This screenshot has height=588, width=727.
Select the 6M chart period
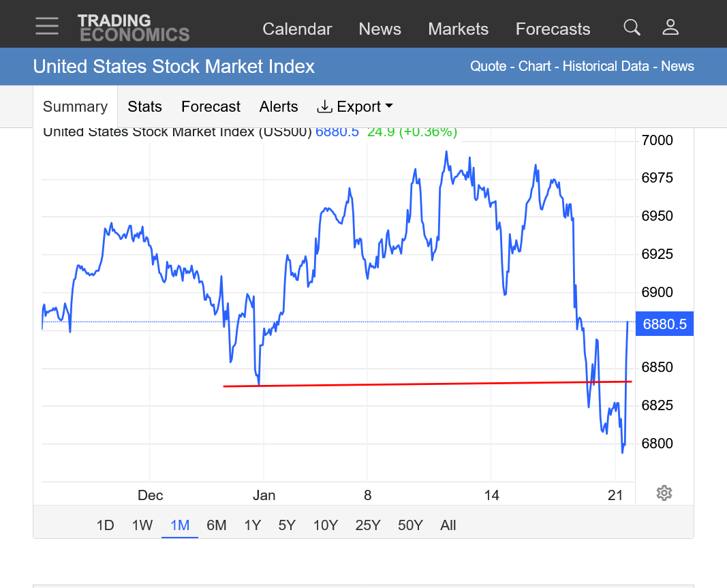216,525
